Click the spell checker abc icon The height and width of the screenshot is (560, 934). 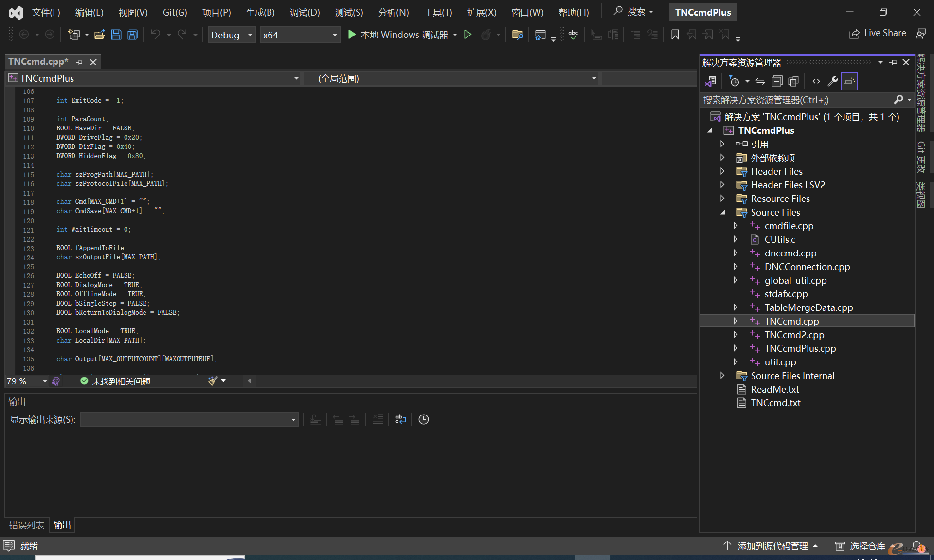573,35
